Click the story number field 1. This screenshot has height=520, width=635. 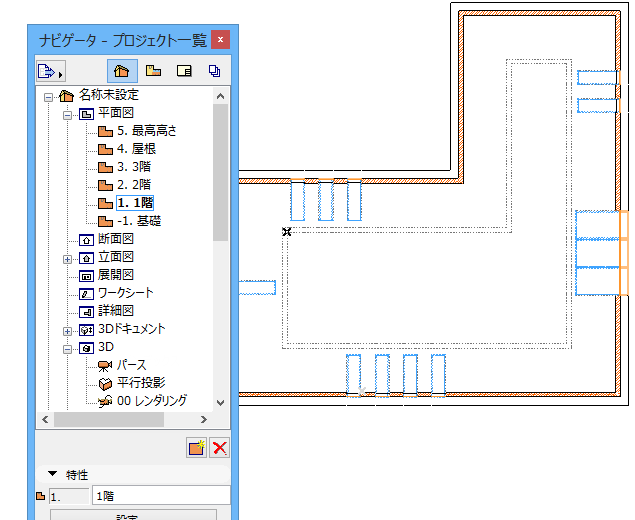coord(69,496)
